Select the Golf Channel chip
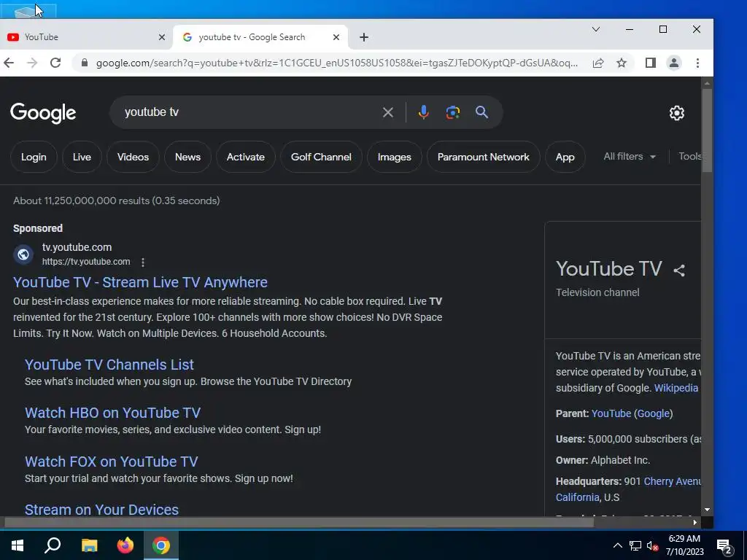Image resolution: width=747 pixels, height=560 pixels. (x=321, y=157)
